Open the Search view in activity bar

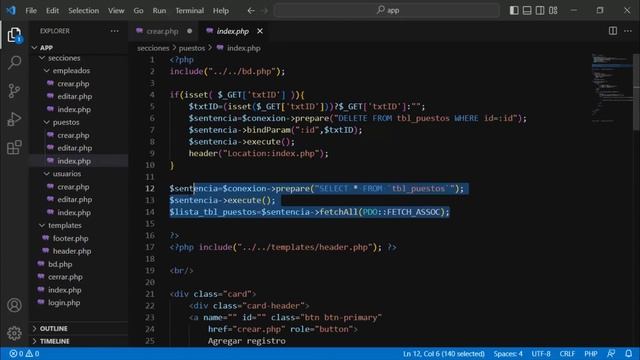pyautogui.click(x=14, y=62)
